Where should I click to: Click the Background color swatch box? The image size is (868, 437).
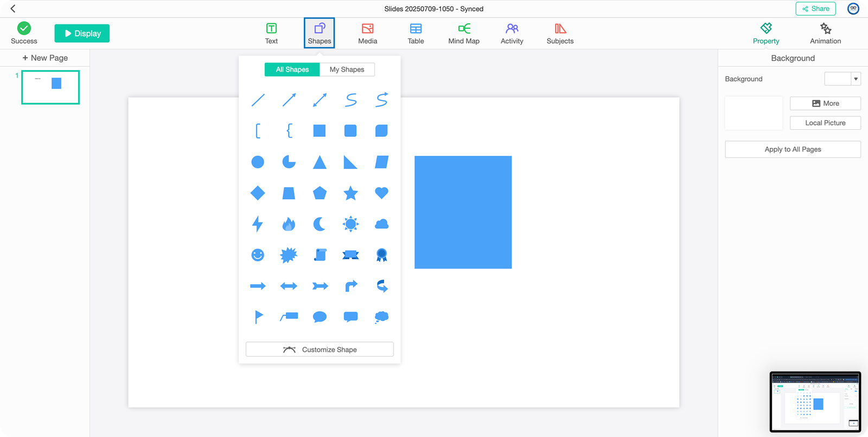pyautogui.click(x=838, y=79)
